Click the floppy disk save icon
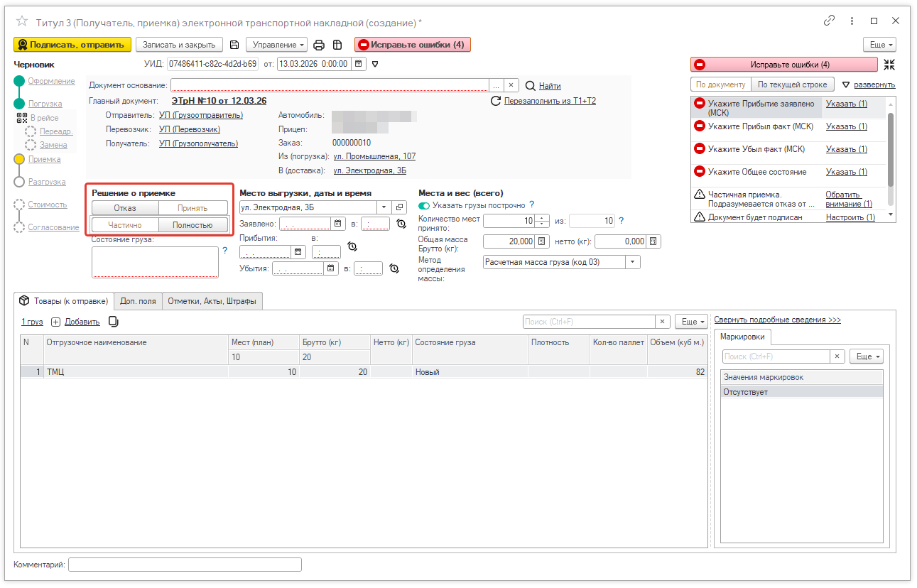 coord(235,45)
